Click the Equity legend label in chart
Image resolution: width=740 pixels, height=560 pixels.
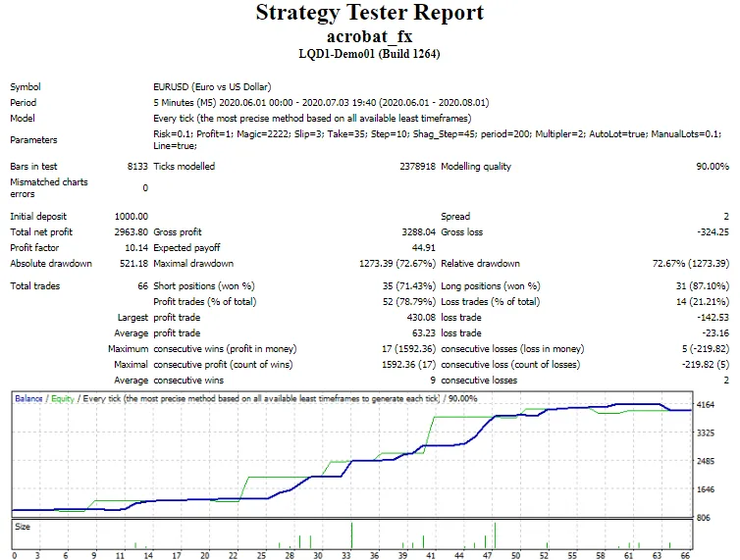click(x=64, y=398)
